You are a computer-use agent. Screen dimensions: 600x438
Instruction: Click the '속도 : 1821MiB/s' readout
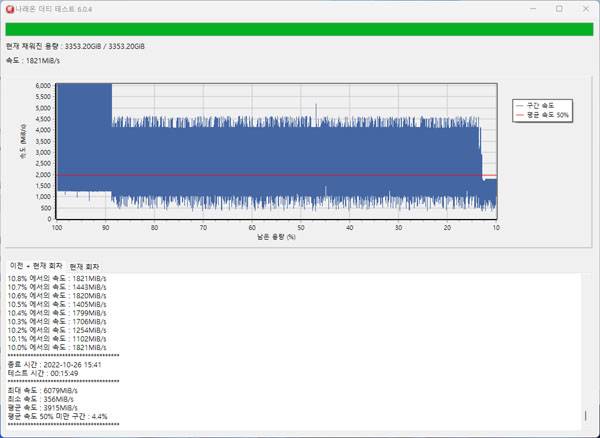point(35,61)
